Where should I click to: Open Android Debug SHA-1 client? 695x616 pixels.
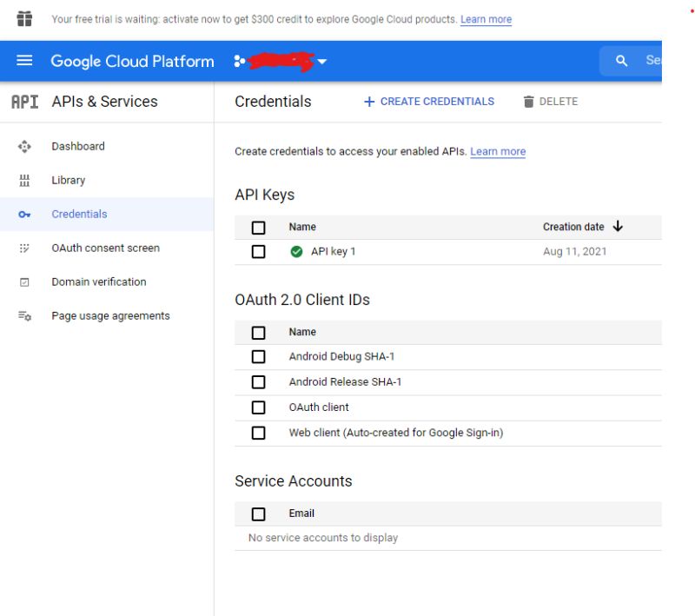tap(341, 357)
